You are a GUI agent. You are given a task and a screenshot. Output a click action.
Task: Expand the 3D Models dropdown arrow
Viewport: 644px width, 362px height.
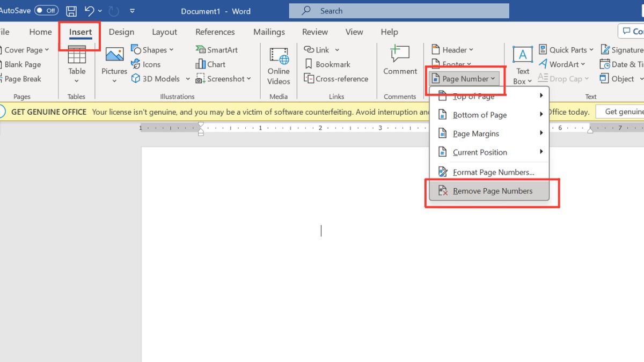pos(188,79)
